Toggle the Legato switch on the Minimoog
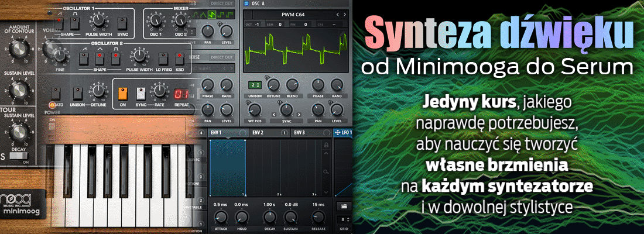Screen dimensions: 644x234 (55, 94)
